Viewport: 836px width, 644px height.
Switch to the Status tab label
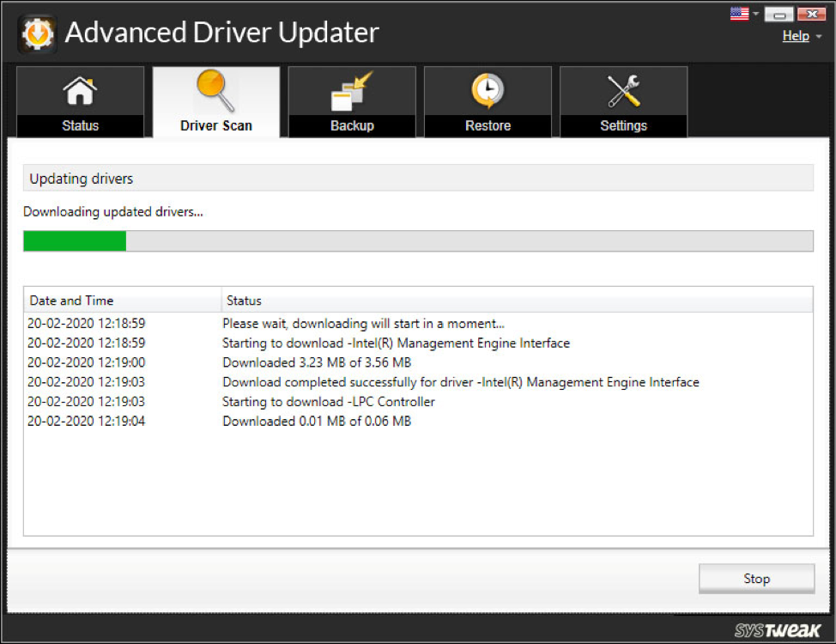click(x=80, y=126)
